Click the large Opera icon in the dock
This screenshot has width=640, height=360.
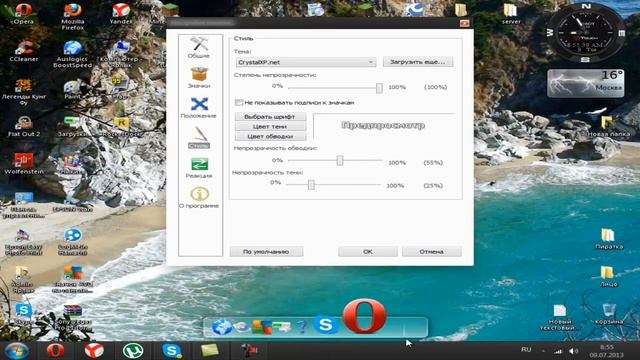364,316
